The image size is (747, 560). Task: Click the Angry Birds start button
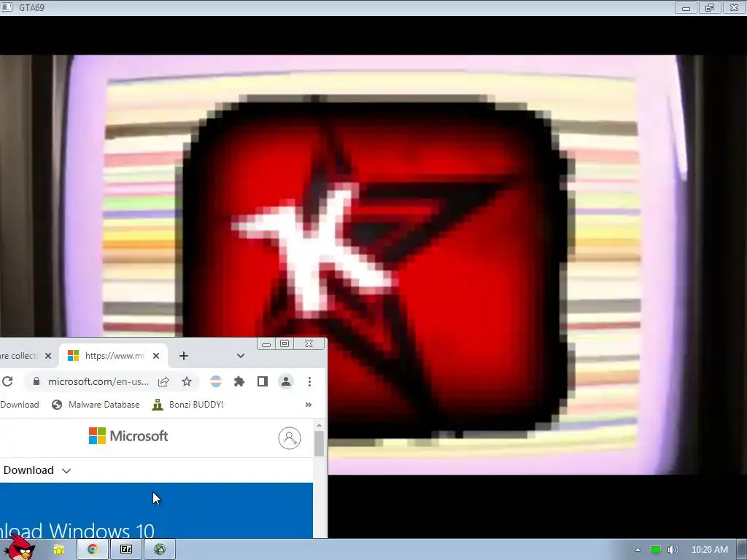(20, 548)
